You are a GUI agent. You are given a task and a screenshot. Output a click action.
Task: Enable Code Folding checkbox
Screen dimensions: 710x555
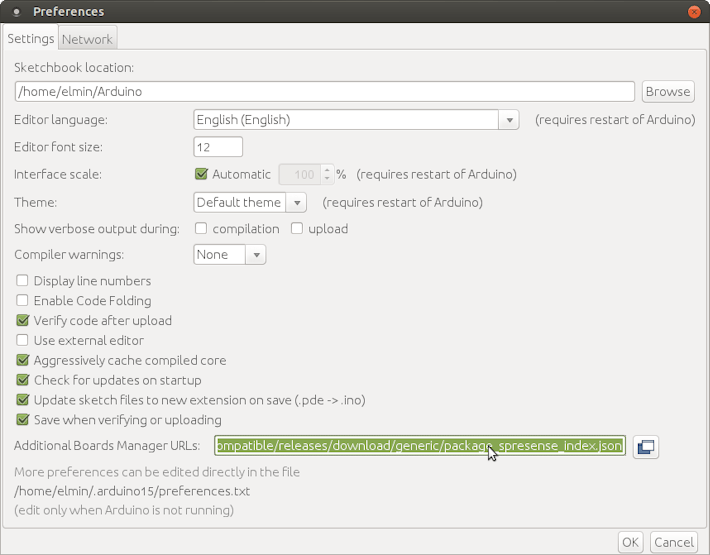coord(22,301)
